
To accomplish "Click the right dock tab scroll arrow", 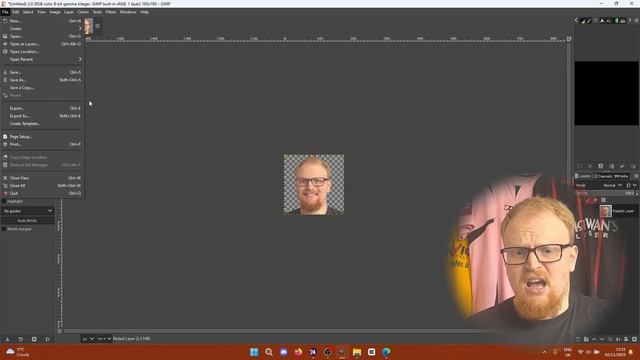I will click(x=629, y=20).
